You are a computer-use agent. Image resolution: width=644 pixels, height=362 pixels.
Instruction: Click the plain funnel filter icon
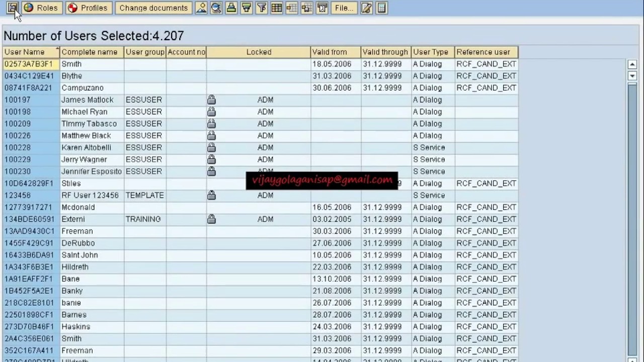pyautogui.click(x=247, y=8)
